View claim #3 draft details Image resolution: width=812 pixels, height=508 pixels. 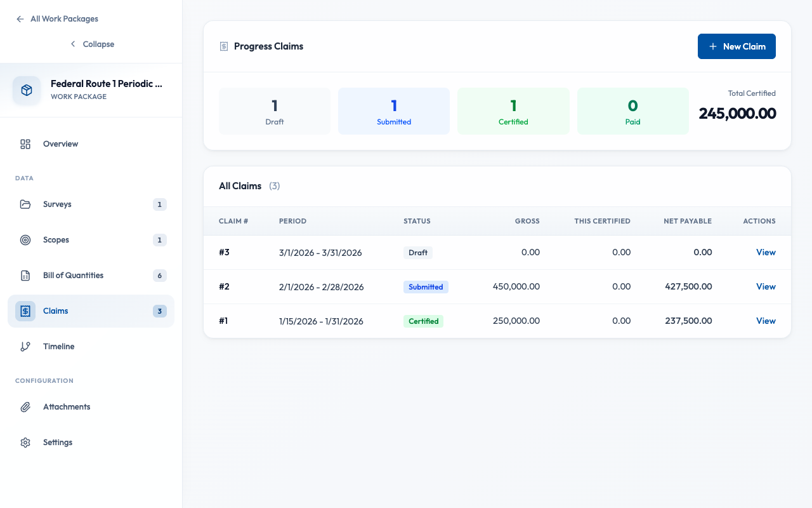click(766, 253)
